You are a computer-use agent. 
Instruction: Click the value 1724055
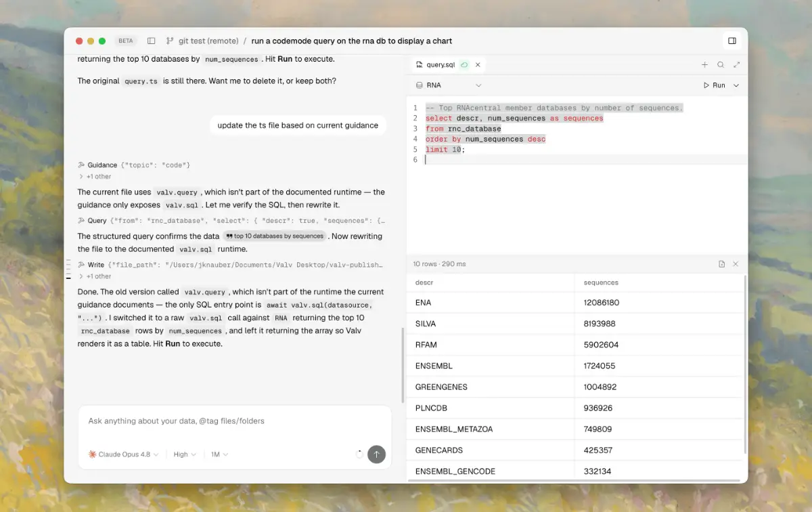click(599, 366)
